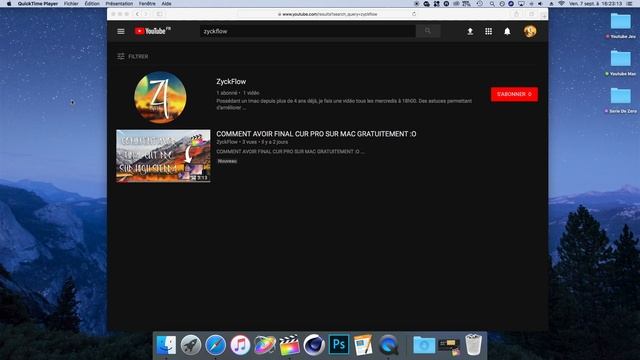Open the ZyckFlow channel name link
The height and width of the screenshot is (360, 640).
[231, 82]
